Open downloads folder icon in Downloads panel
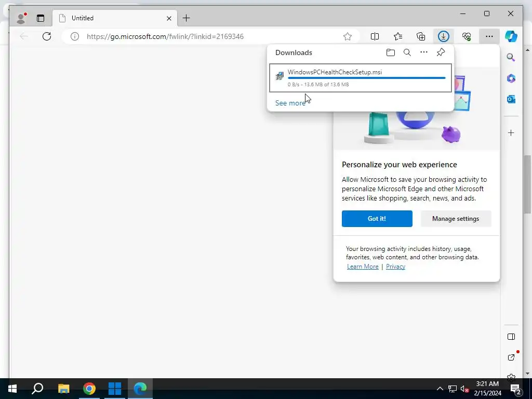This screenshot has height=399, width=532. 391,52
